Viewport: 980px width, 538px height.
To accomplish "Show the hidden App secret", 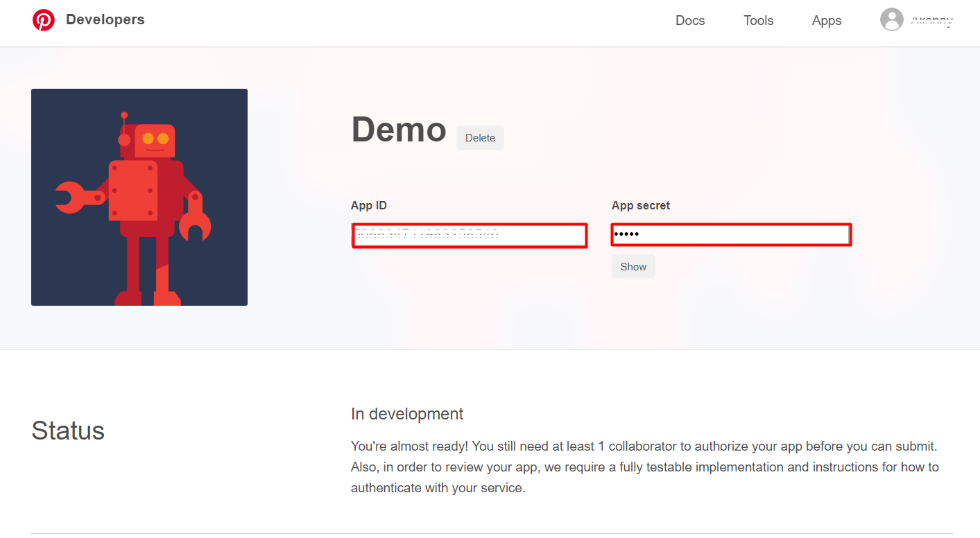I will pyautogui.click(x=633, y=267).
